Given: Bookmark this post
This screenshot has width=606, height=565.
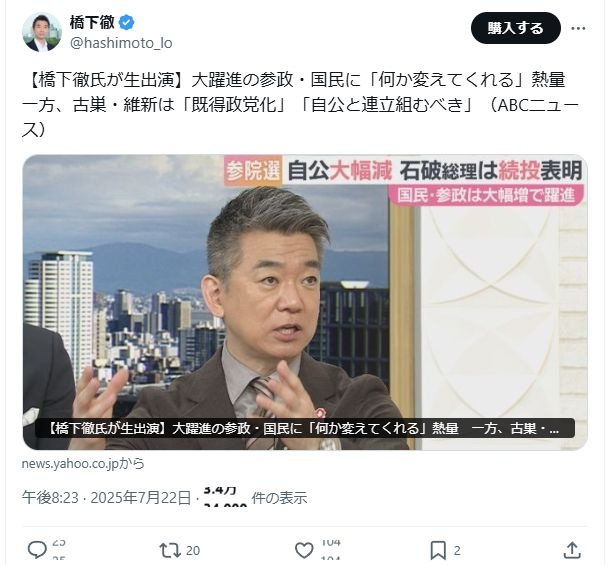Looking at the screenshot, I should click(x=438, y=550).
